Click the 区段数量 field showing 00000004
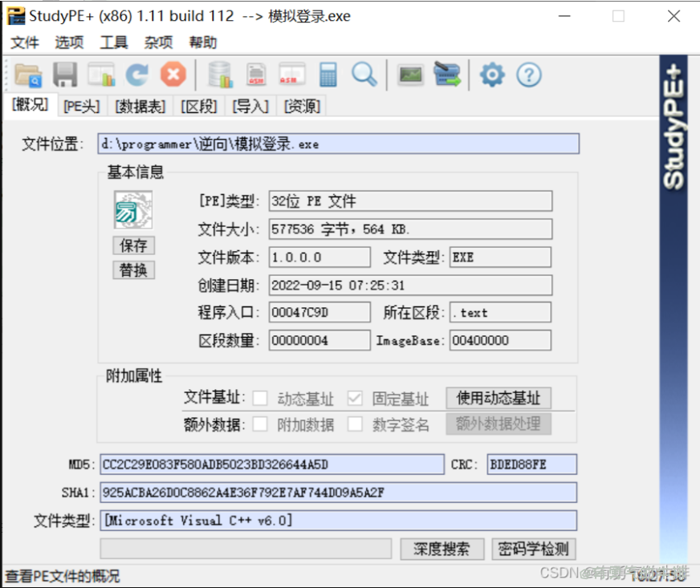Viewport: 700px width, 588px height. coord(319,340)
